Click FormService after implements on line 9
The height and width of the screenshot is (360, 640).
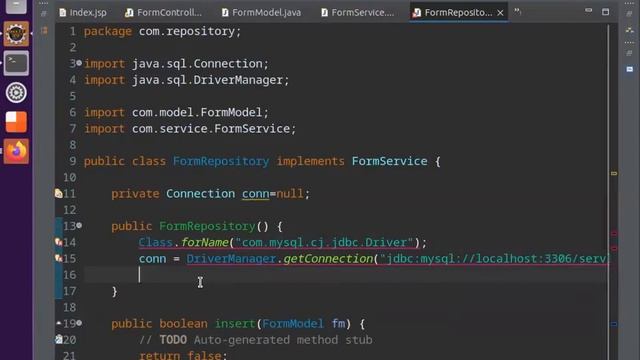pyautogui.click(x=389, y=161)
